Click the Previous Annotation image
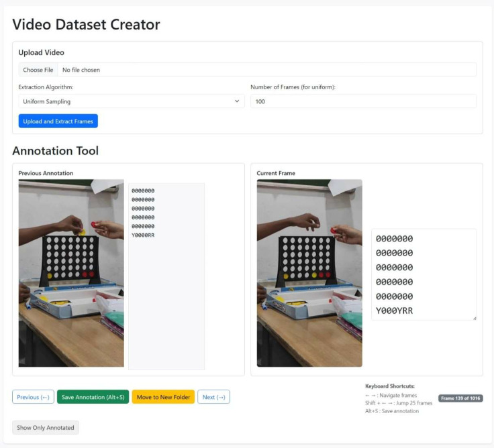The width and height of the screenshot is (494, 448). point(71,273)
